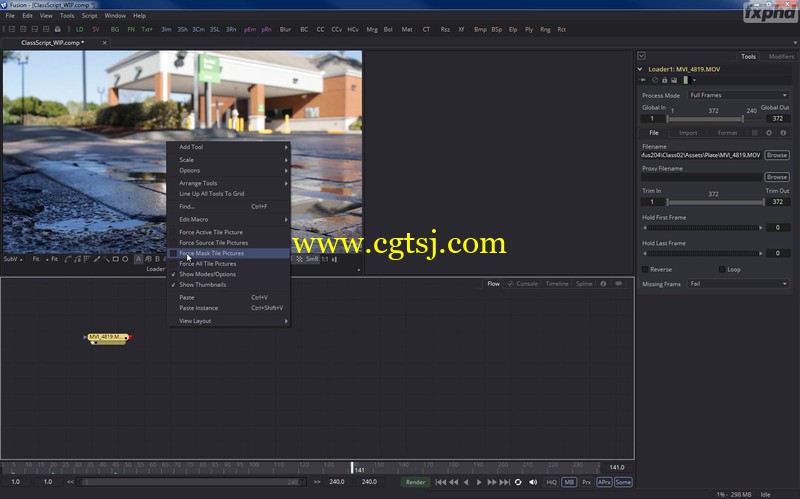Switch to the Modifiers tab
Screen dimensions: 800x499
[x=781, y=57]
